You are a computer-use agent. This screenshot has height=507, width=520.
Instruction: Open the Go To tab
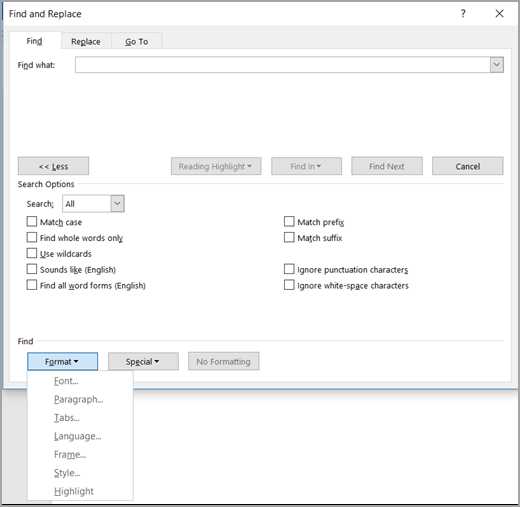point(136,41)
